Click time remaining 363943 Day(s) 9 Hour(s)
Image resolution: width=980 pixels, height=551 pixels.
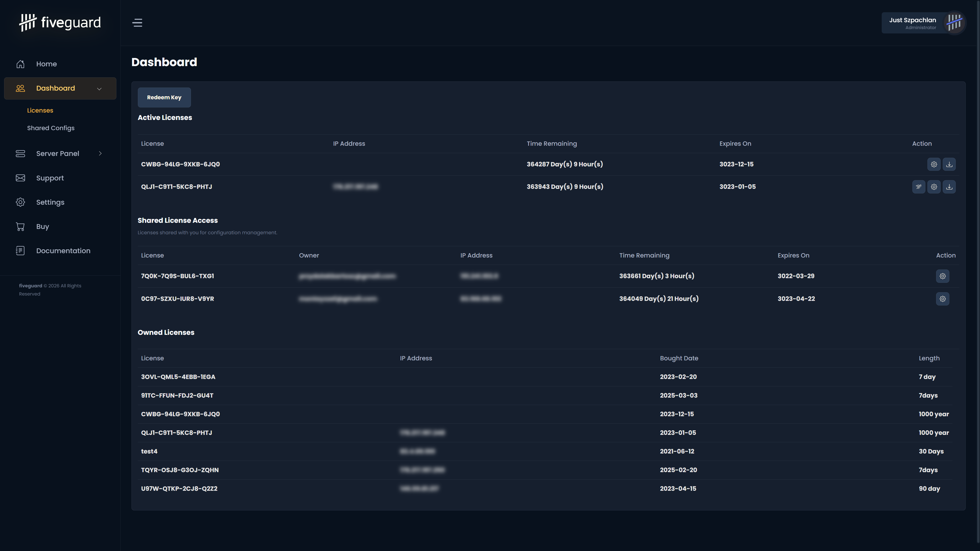[x=565, y=187]
